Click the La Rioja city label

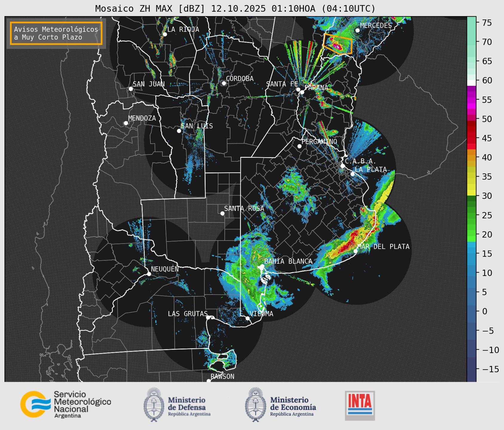[183, 30]
